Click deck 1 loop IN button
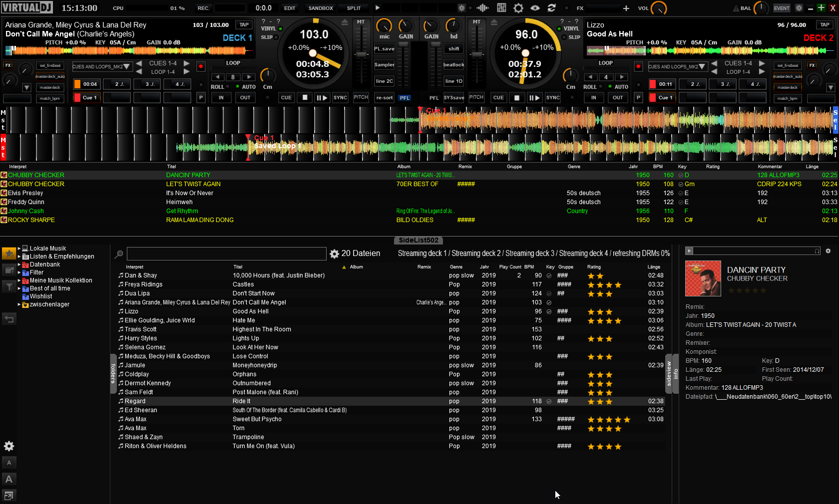 (x=221, y=98)
